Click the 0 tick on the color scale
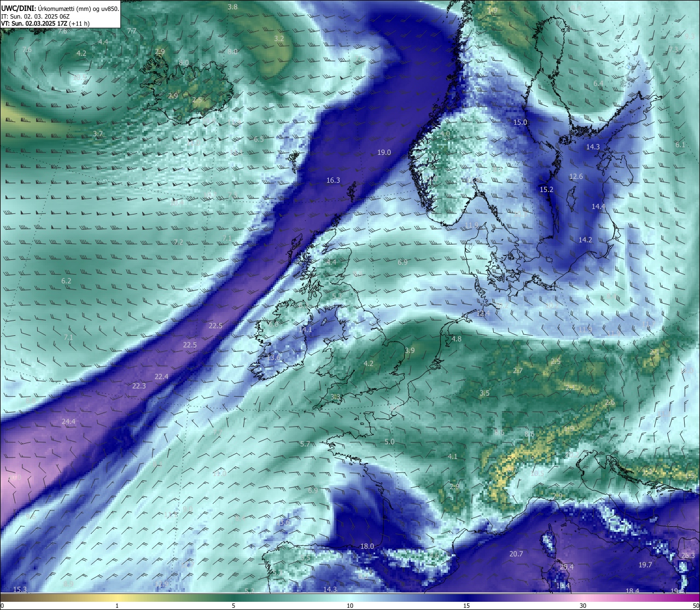 (x=2, y=606)
